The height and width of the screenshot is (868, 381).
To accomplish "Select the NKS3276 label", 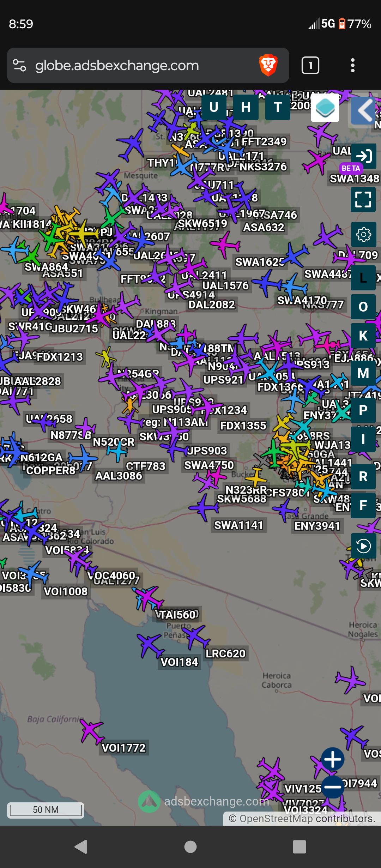I will point(263,167).
